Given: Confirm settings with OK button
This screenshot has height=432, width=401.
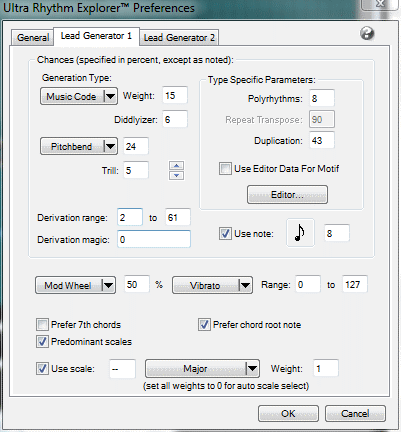Looking at the screenshot, I should 288,414.
